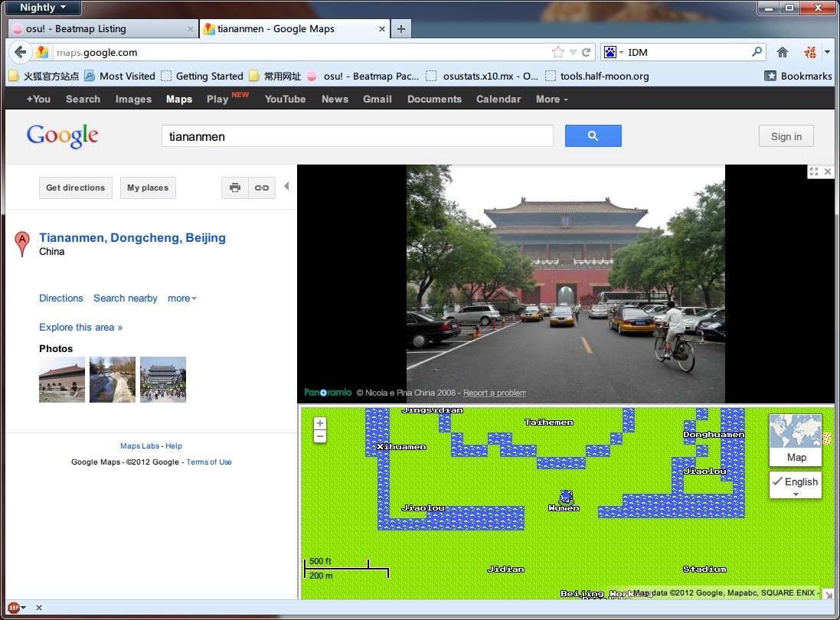Open the Bookmarks button on bookmarks toolbar
This screenshot has width=840, height=620.
click(x=798, y=76)
